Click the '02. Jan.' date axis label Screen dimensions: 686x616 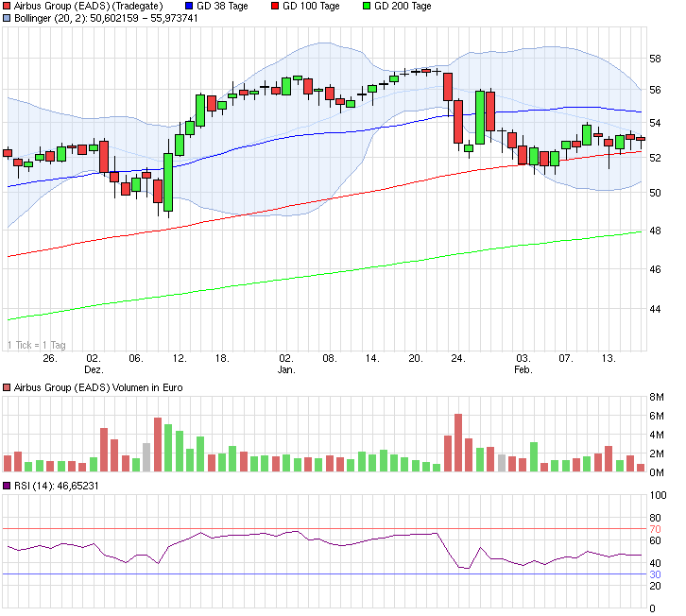[286, 365]
